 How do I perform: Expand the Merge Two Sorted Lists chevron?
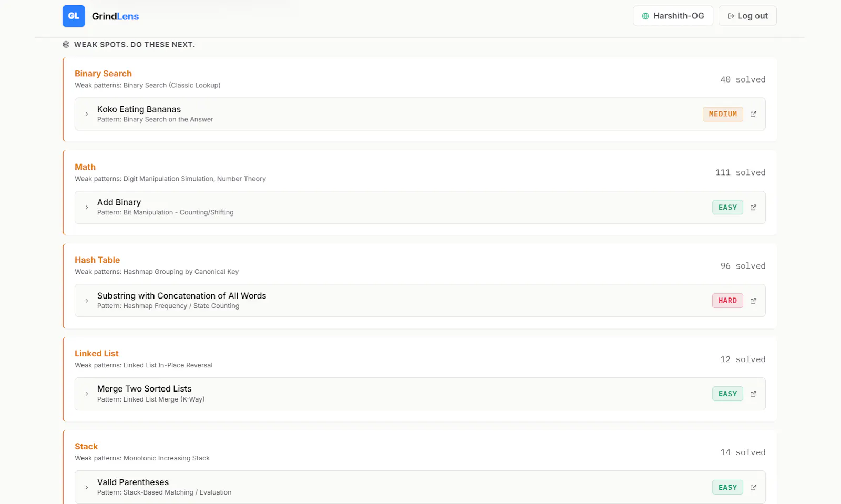(x=87, y=394)
